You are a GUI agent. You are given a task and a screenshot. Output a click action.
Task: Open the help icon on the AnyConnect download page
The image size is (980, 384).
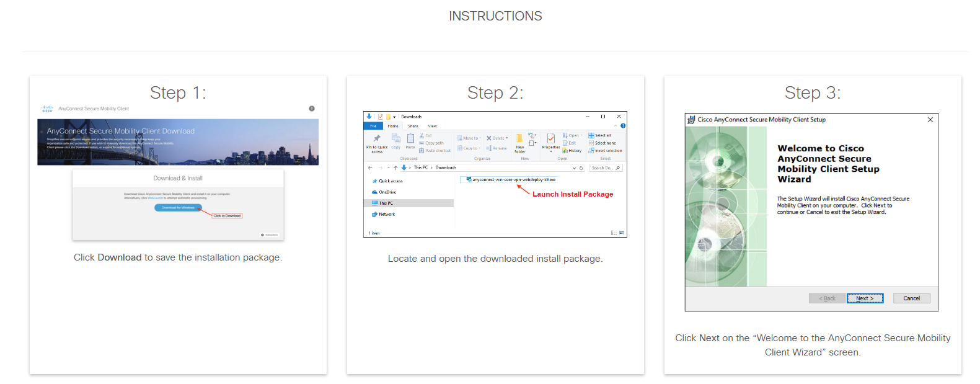click(312, 109)
